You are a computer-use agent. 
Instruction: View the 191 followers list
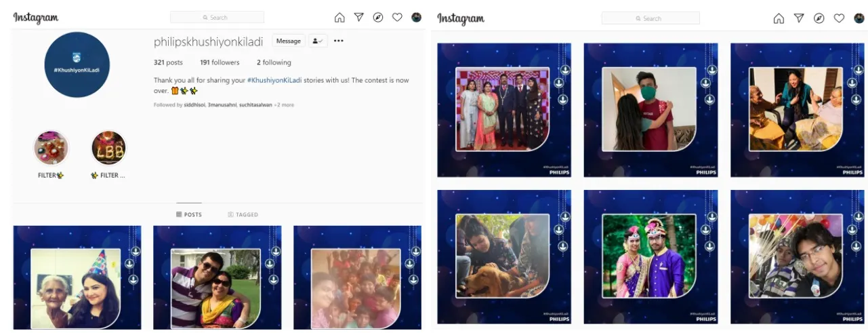coord(220,62)
